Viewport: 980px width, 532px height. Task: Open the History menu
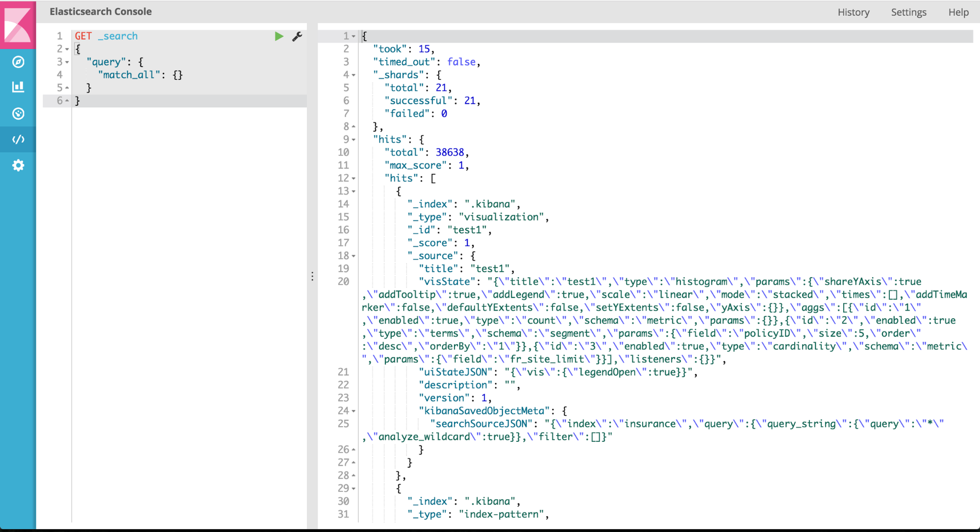(x=853, y=12)
